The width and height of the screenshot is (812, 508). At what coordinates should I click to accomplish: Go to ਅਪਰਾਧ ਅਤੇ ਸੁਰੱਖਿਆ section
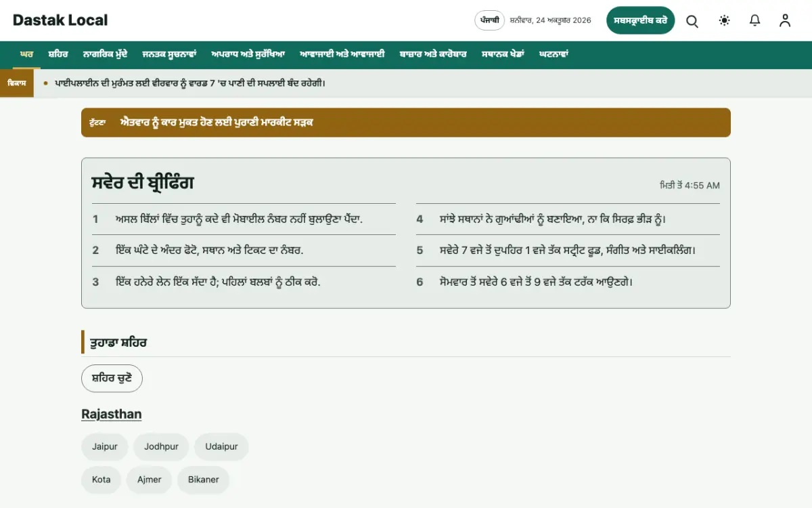point(248,54)
